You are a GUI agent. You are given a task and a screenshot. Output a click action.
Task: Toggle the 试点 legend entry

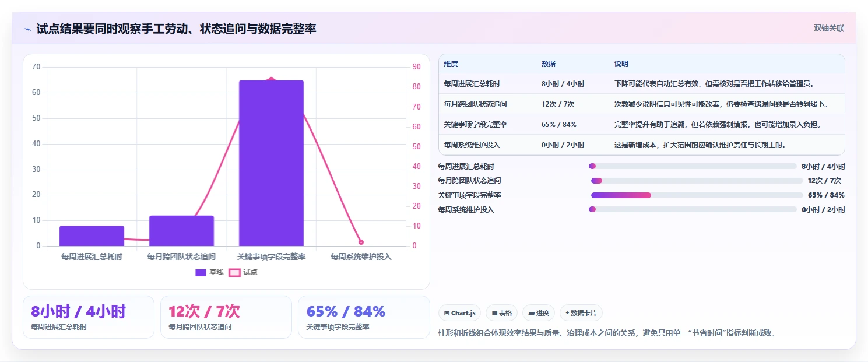point(243,272)
